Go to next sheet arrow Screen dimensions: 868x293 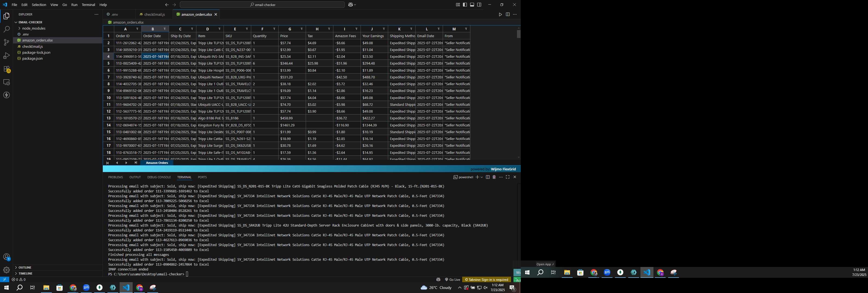coord(126,163)
